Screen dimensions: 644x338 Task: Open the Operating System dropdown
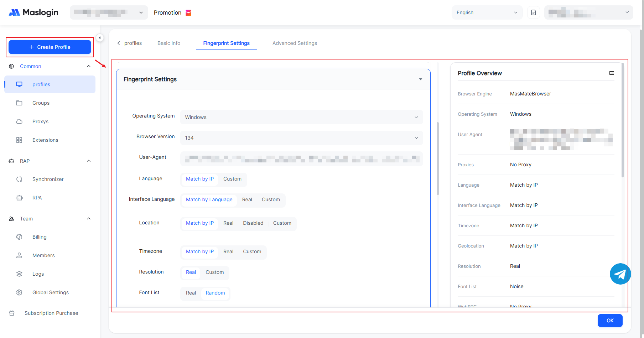pyautogui.click(x=301, y=117)
